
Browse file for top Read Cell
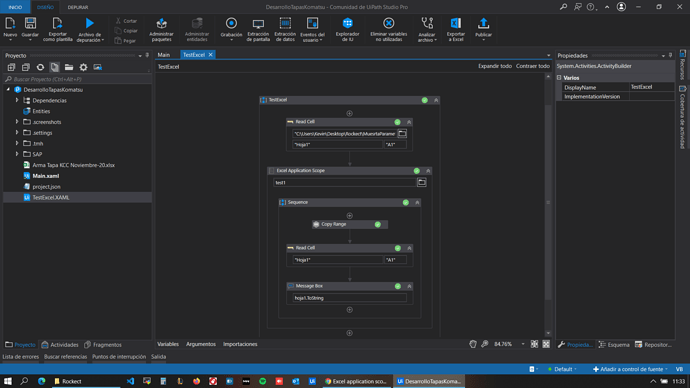click(402, 134)
